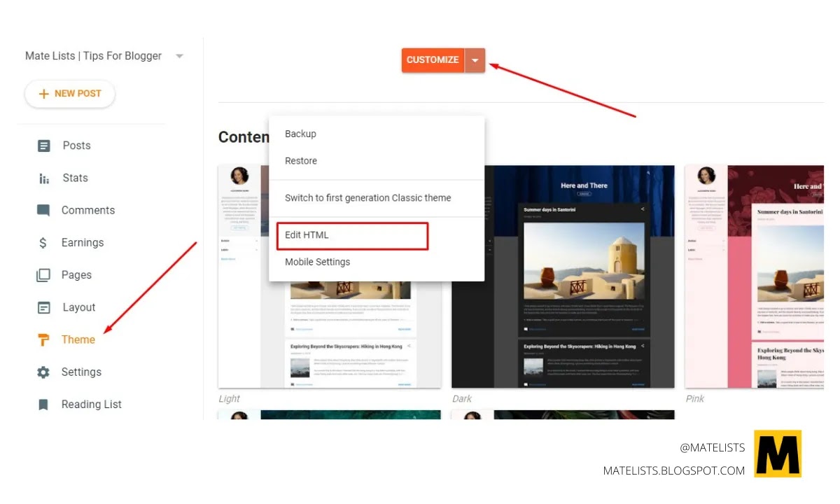The image size is (840, 504).
Task: Open the Earnings sidebar label
Action: tap(83, 243)
